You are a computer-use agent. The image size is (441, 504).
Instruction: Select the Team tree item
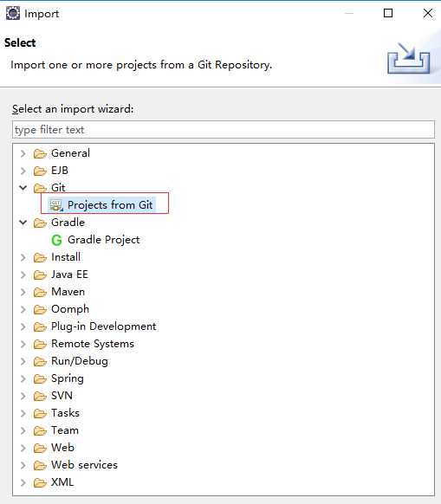65,430
